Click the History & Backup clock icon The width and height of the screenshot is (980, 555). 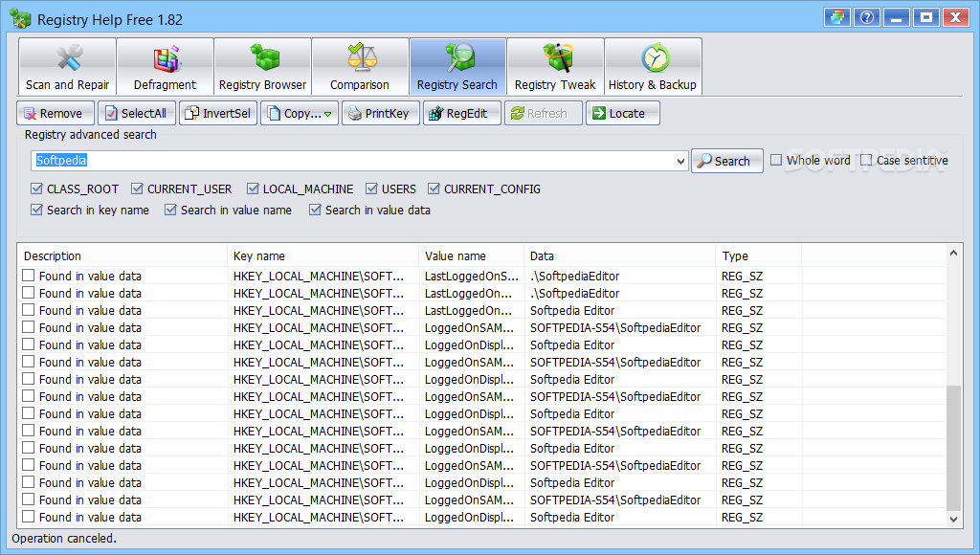[655, 57]
